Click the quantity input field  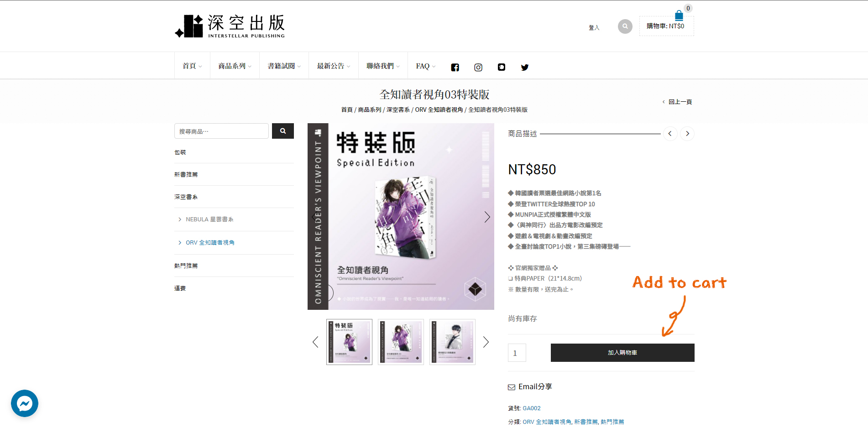pyautogui.click(x=517, y=353)
